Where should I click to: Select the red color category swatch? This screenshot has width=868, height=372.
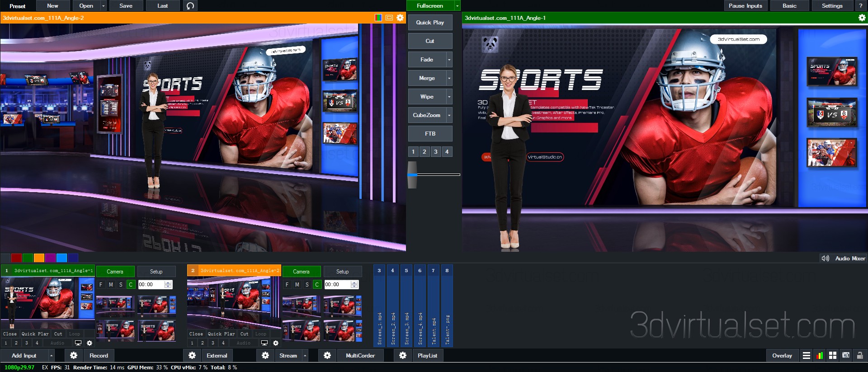(16, 258)
